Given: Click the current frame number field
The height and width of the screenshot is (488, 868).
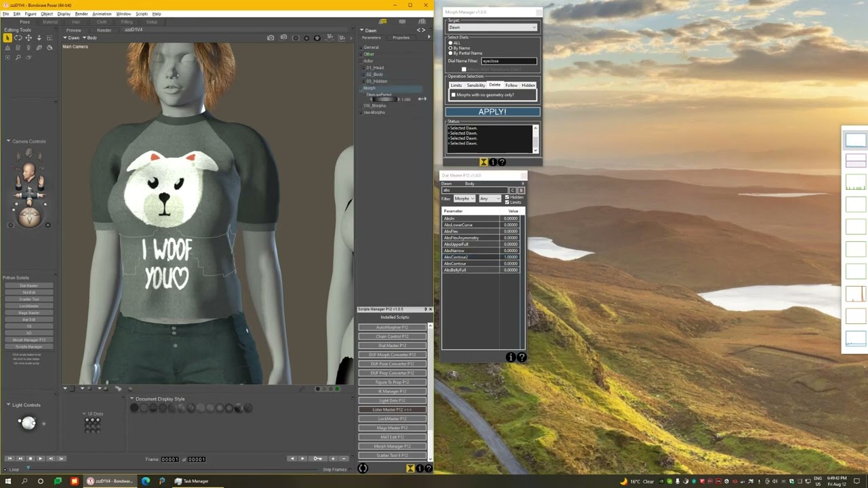Looking at the screenshot, I should [x=170, y=460].
